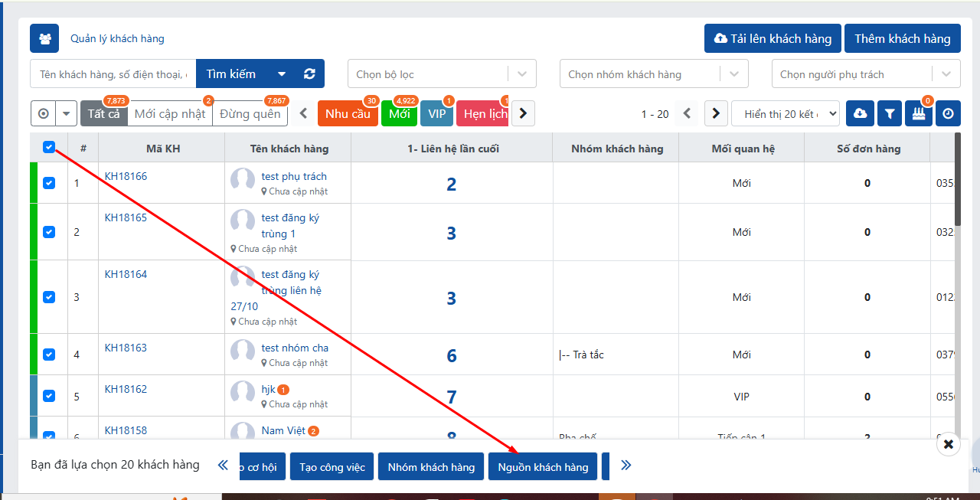The width and height of the screenshot is (980, 500).
Task: Click the 'Nguồn khách hàng' button
Action: click(x=543, y=467)
